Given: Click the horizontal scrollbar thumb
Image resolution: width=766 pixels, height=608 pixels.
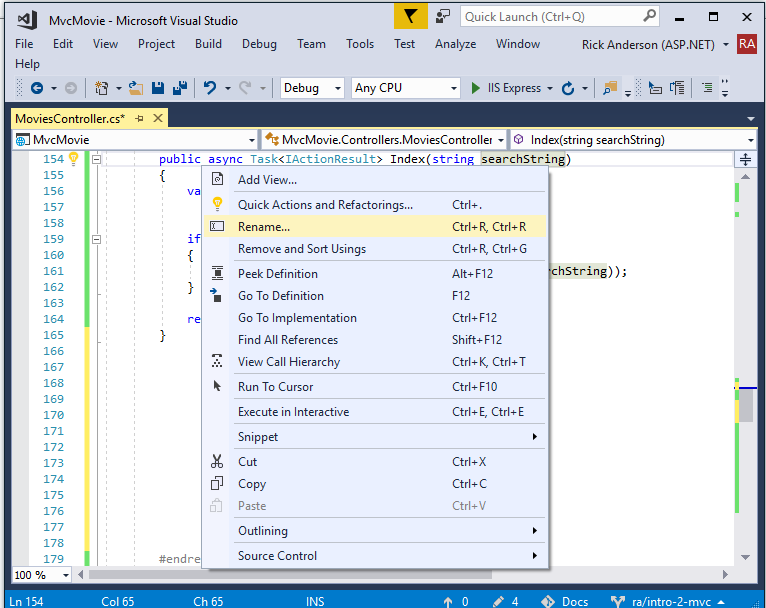Looking at the screenshot, I should pyautogui.click(x=290, y=575).
